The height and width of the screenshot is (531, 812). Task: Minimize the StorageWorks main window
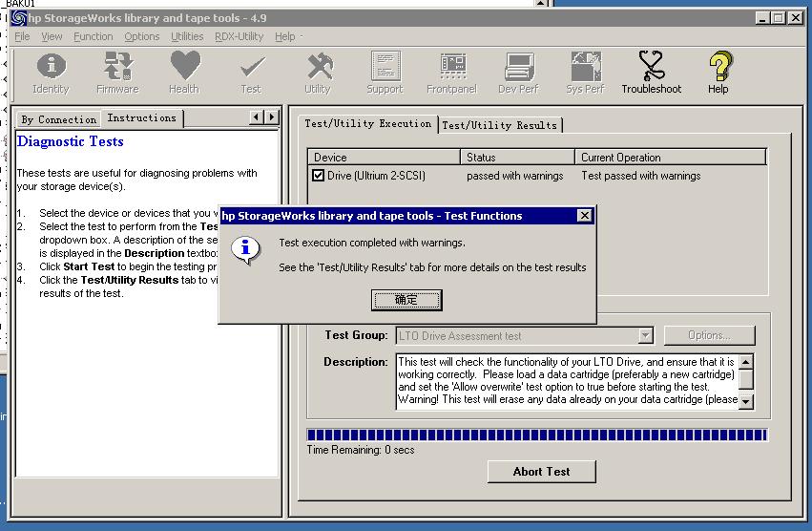(x=761, y=18)
